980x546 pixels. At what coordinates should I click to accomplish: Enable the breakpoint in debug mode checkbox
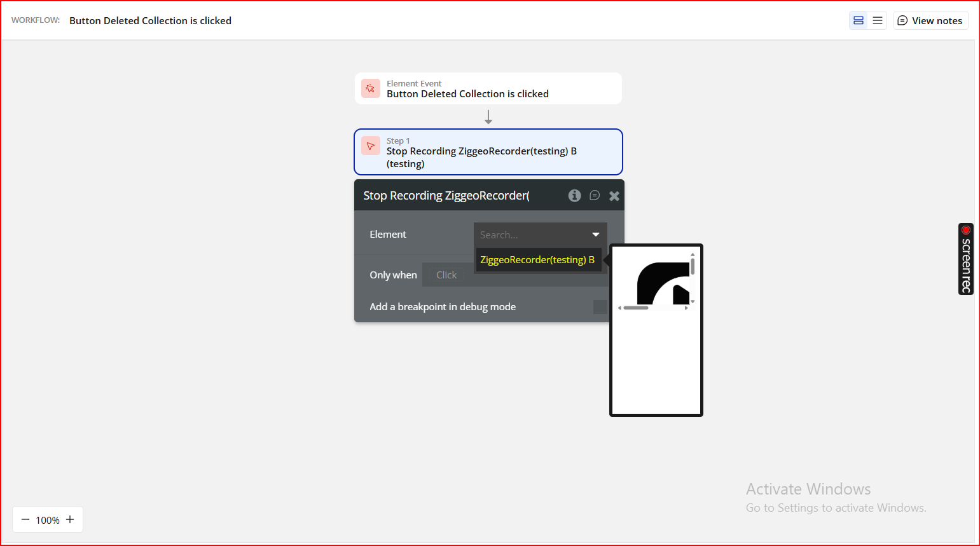pos(600,307)
